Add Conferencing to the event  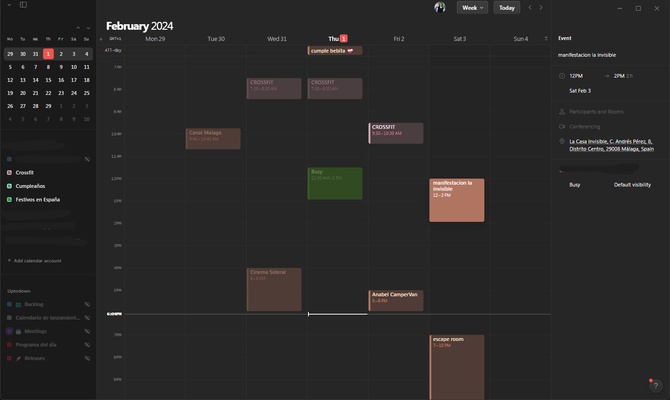click(585, 126)
